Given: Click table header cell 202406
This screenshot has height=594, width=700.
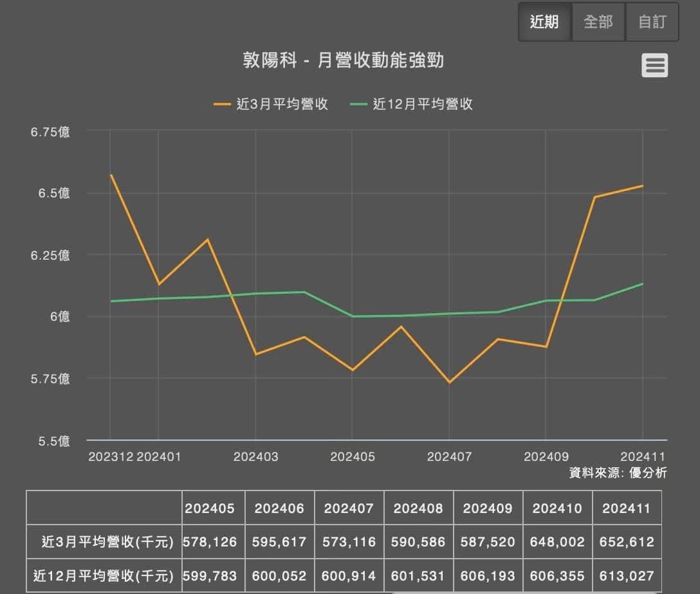Looking at the screenshot, I should point(279,508).
